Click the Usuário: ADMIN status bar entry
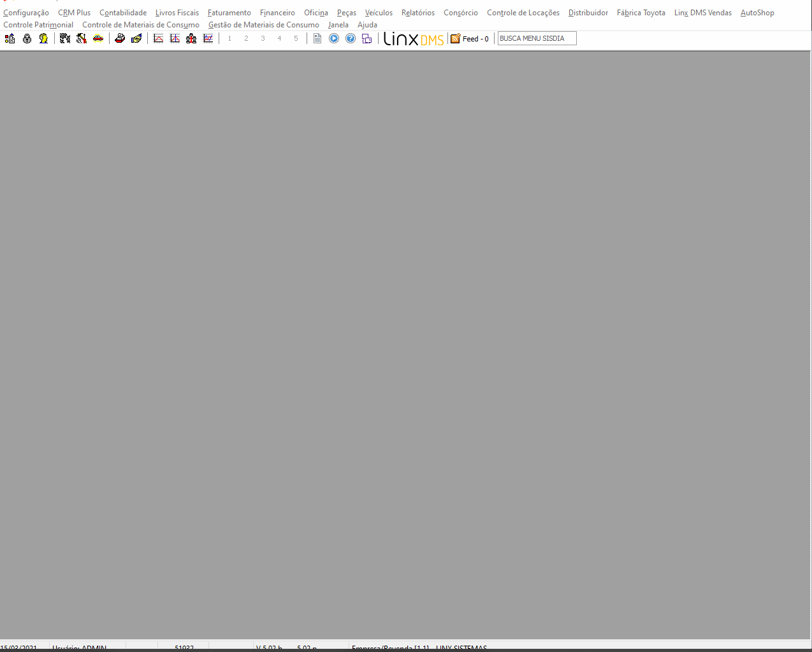This screenshot has width=812, height=652. pos(80,647)
